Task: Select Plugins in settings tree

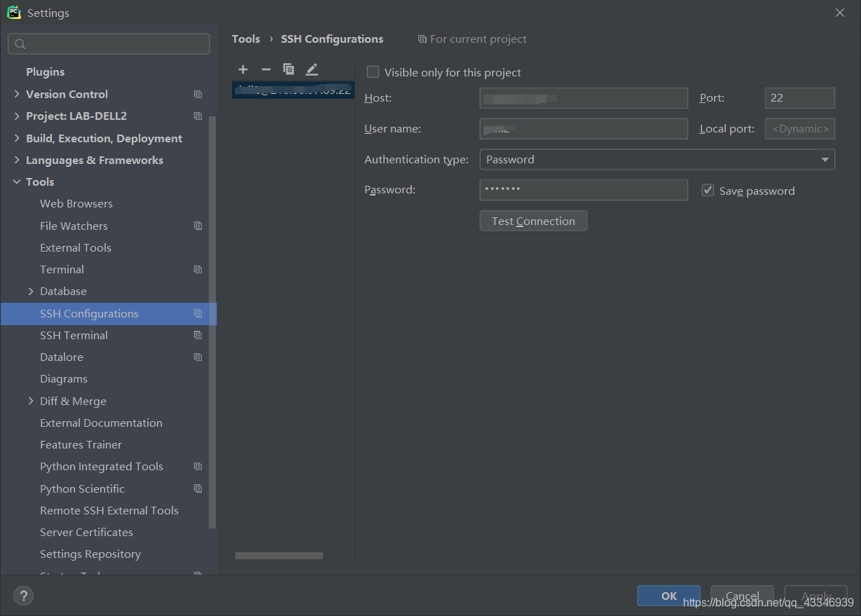Action: [x=45, y=72]
